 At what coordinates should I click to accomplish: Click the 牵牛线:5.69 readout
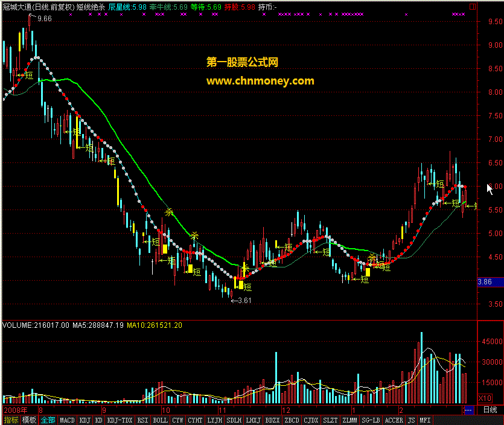(x=168, y=7)
